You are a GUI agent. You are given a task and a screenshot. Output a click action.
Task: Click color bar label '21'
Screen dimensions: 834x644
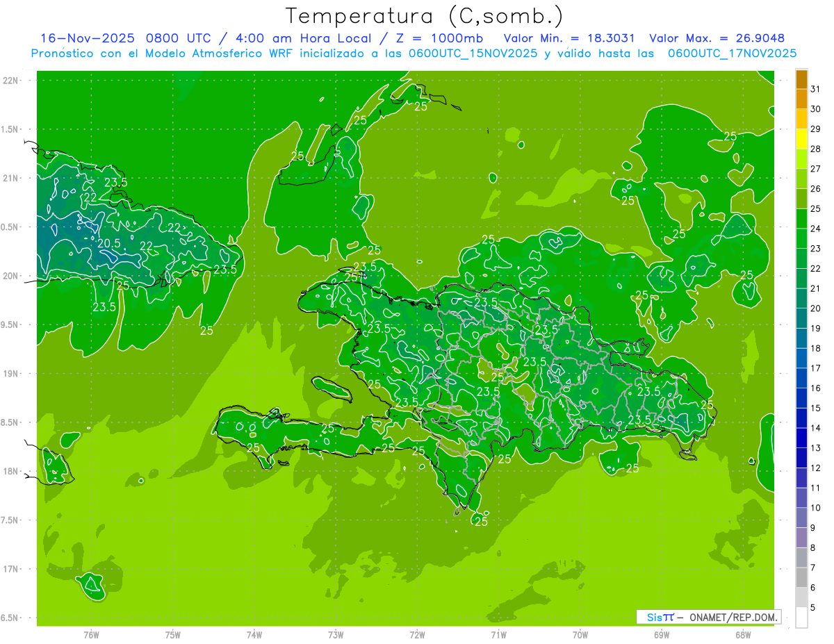tap(816, 288)
